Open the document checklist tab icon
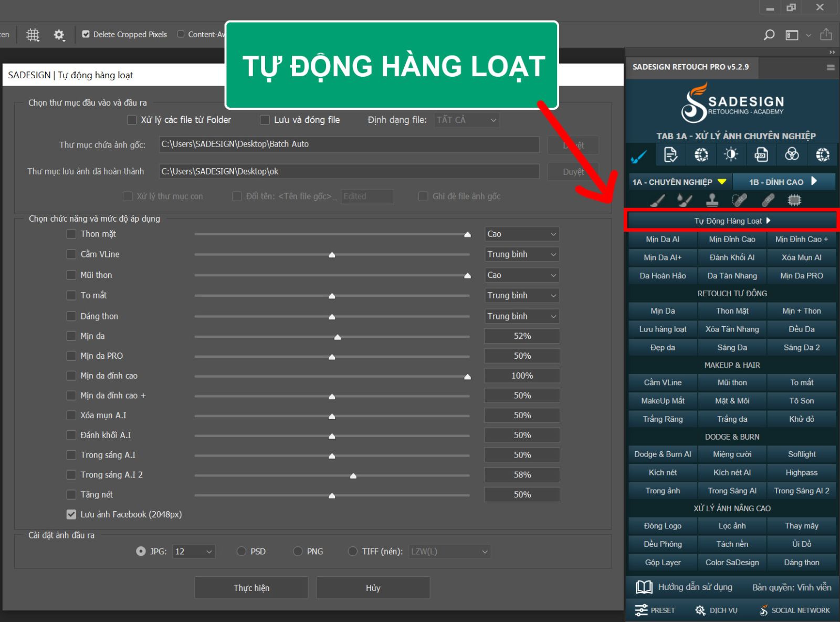 pos(670,154)
